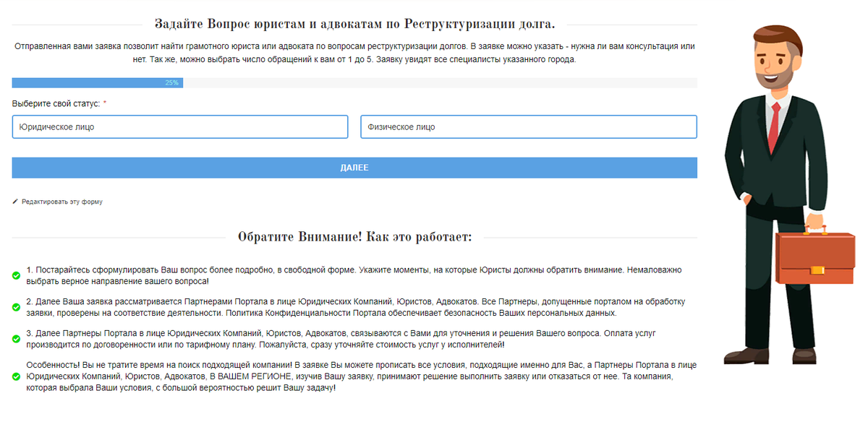Click the blue ДАЛЕЕ button
The height and width of the screenshot is (427, 868).
click(x=354, y=168)
